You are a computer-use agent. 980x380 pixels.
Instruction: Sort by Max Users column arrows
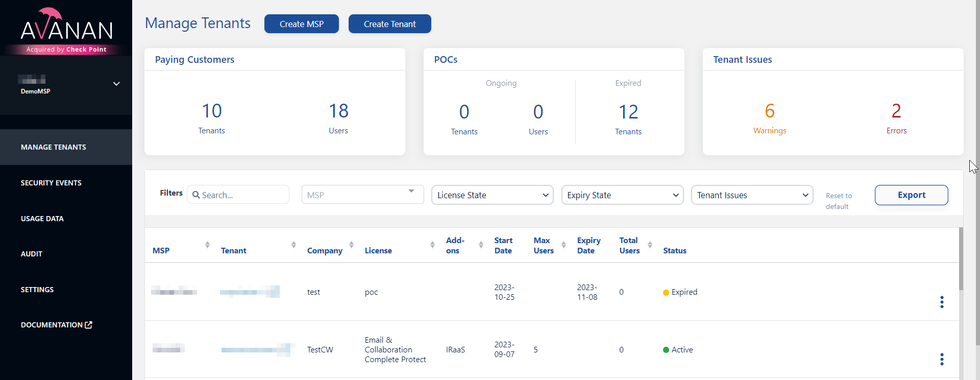(x=563, y=245)
